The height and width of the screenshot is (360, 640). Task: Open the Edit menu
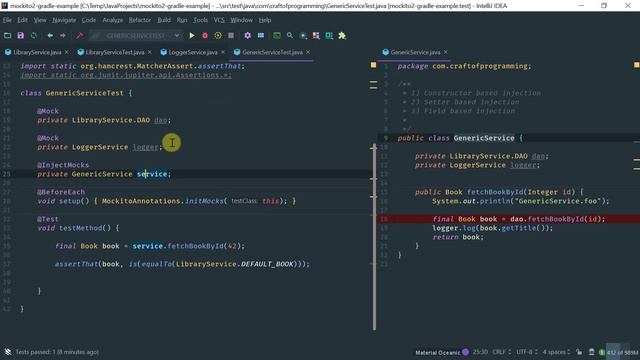[x=22, y=20]
